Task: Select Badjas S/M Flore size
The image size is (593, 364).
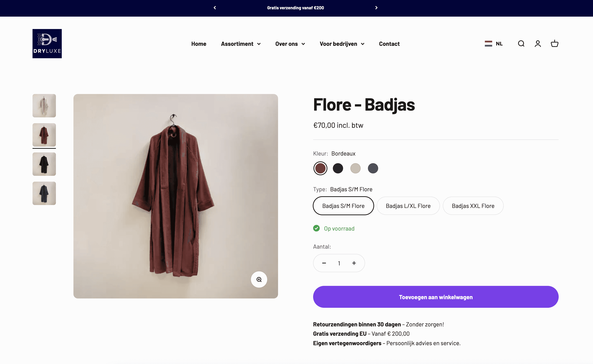Action: point(343,206)
